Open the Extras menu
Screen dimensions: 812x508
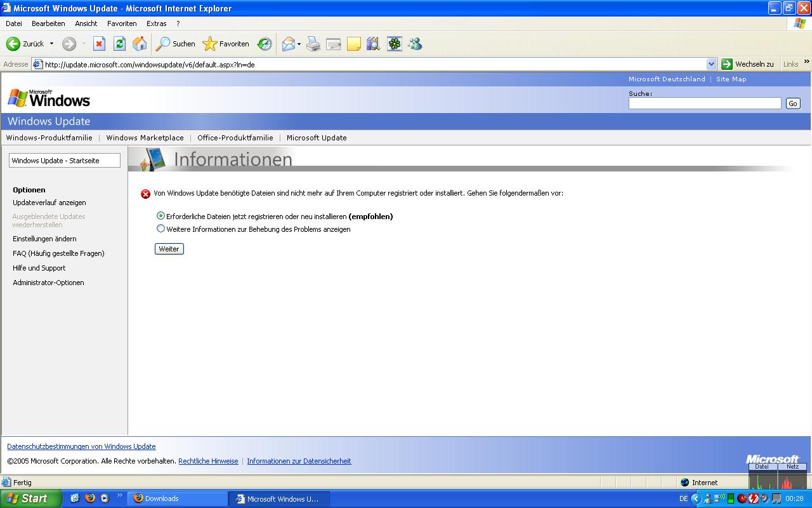point(157,23)
